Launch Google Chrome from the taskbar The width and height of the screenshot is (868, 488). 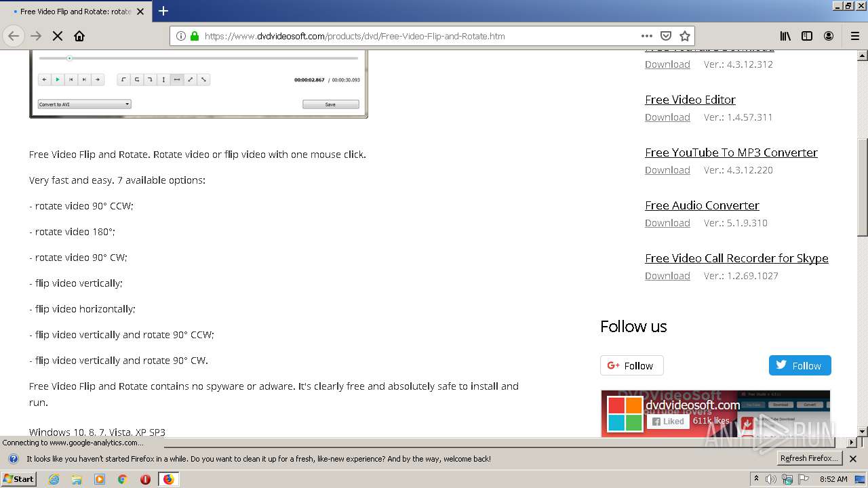click(x=123, y=479)
